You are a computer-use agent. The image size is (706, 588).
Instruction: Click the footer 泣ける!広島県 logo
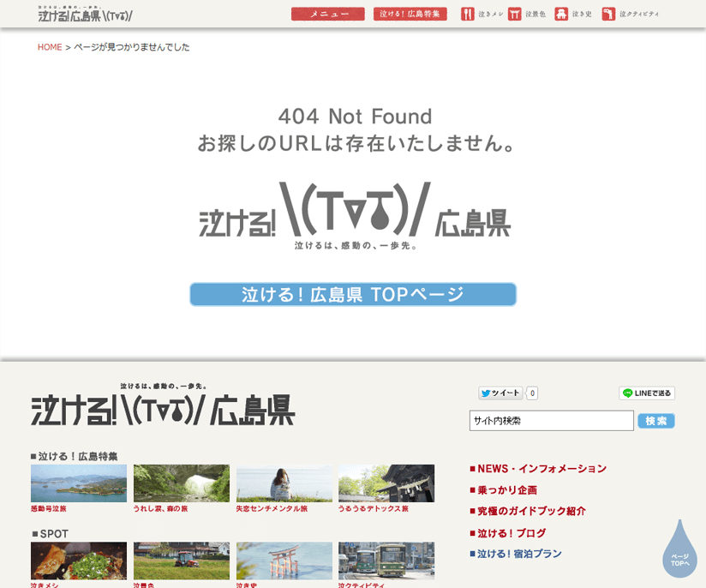tap(163, 405)
